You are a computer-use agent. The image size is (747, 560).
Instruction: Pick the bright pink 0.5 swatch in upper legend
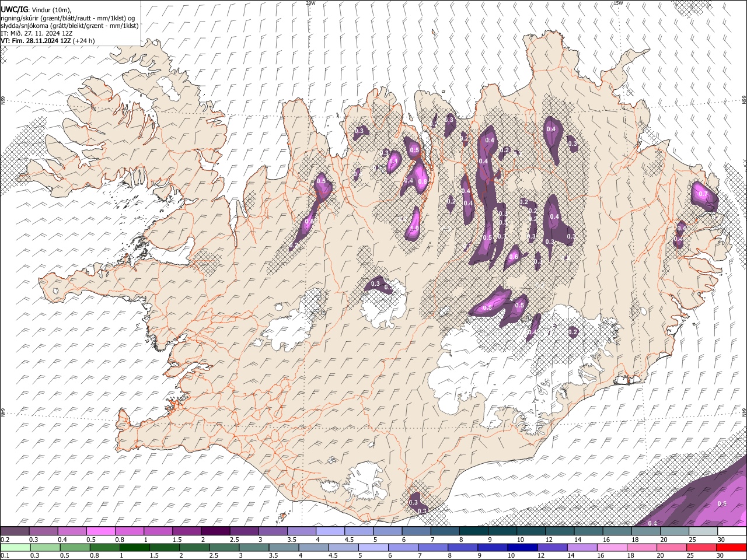point(100,531)
